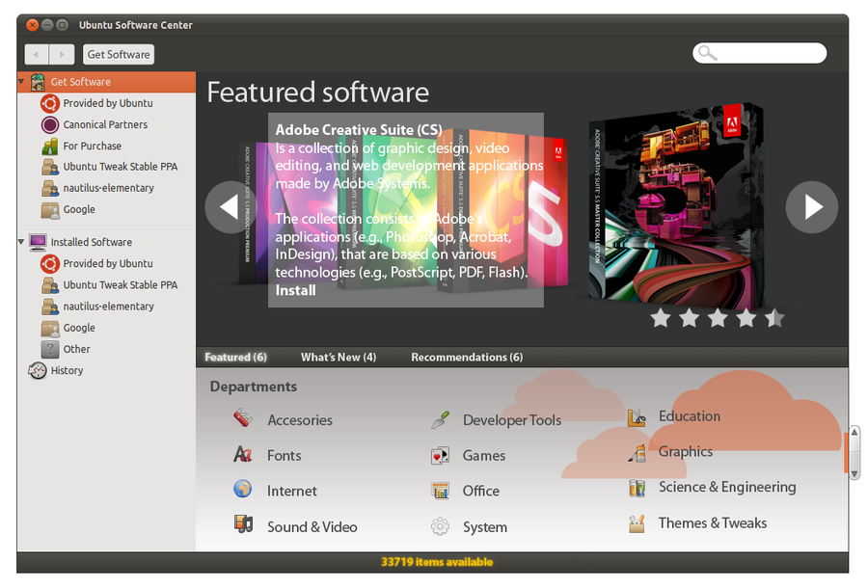Select Other under Installed Software
Image resolution: width=868 pixels, height=588 pixels.
(76, 349)
